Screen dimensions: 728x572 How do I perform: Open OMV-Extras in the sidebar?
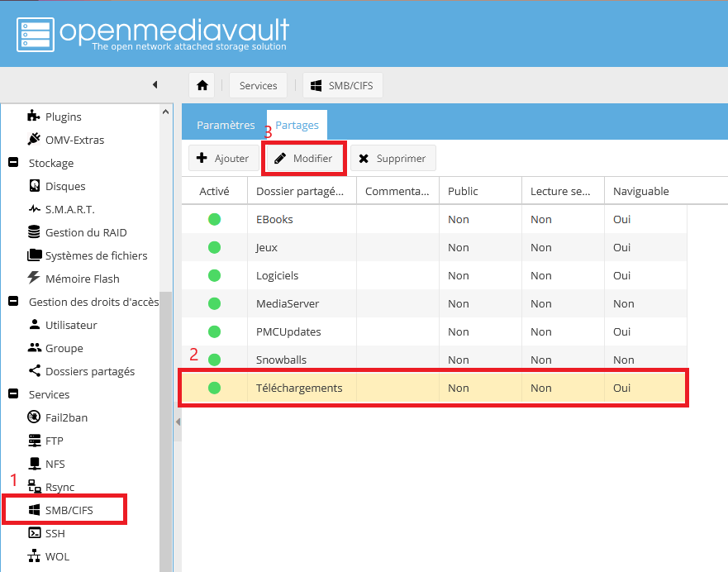point(74,140)
